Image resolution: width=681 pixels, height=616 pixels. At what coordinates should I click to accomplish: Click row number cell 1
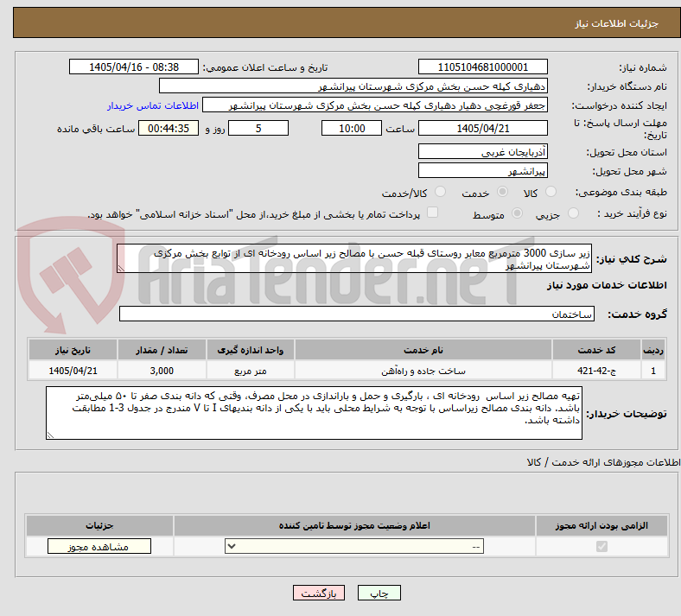(653, 371)
